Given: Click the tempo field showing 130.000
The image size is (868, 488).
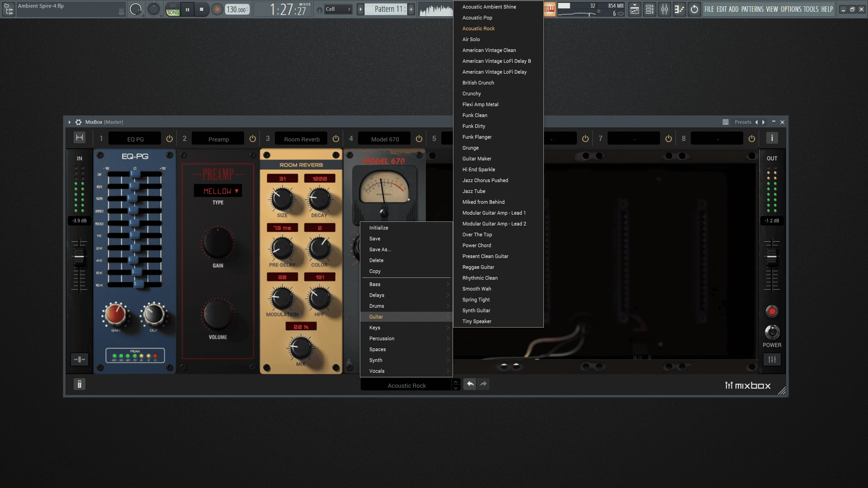Looking at the screenshot, I should tap(237, 9).
